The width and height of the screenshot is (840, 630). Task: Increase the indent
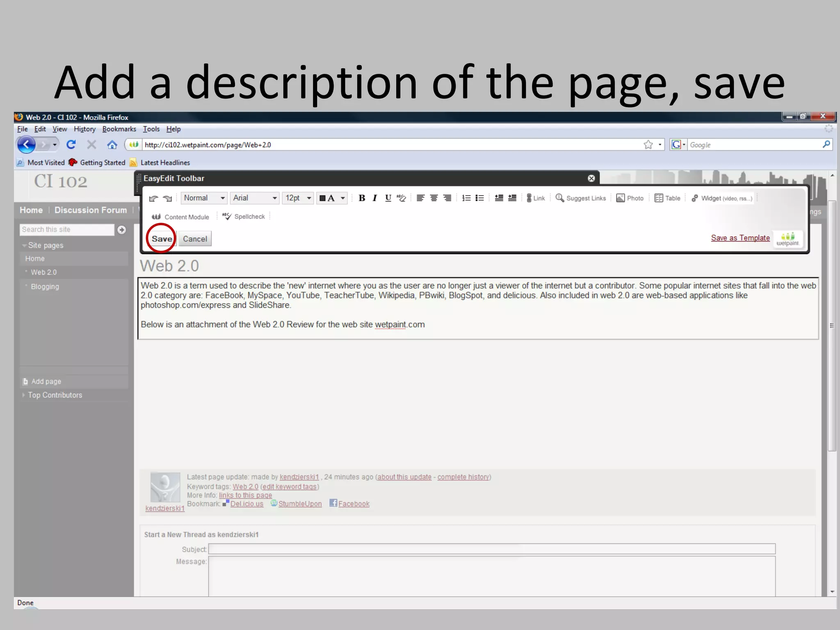tap(512, 198)
